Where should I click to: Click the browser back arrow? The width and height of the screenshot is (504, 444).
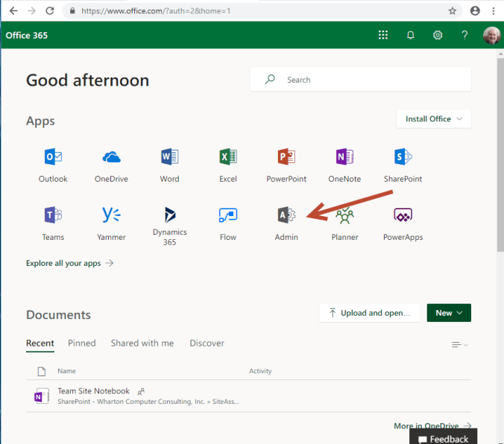tap(13, 11)
